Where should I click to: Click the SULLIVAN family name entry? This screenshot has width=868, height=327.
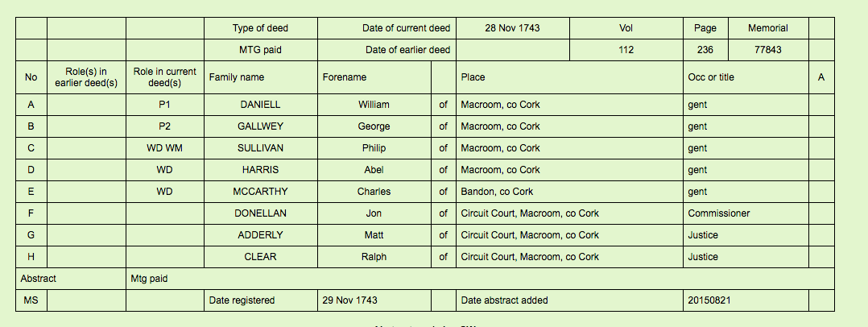[260, 148]
